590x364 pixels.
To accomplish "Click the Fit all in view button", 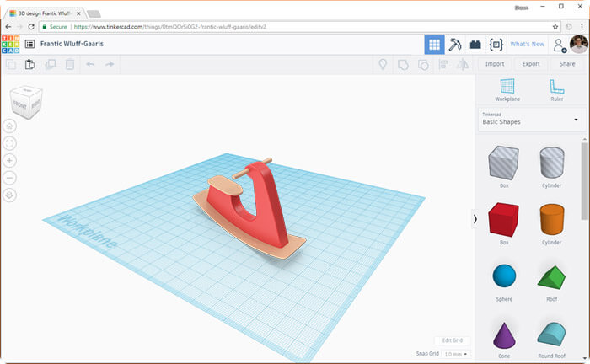I will click(x=10, y=143).
